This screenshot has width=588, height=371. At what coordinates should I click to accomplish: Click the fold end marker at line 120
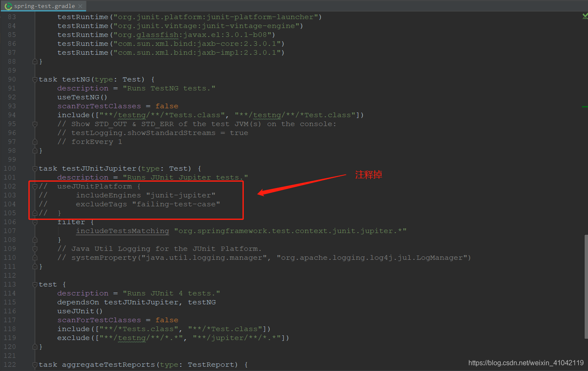pos(35,347)
